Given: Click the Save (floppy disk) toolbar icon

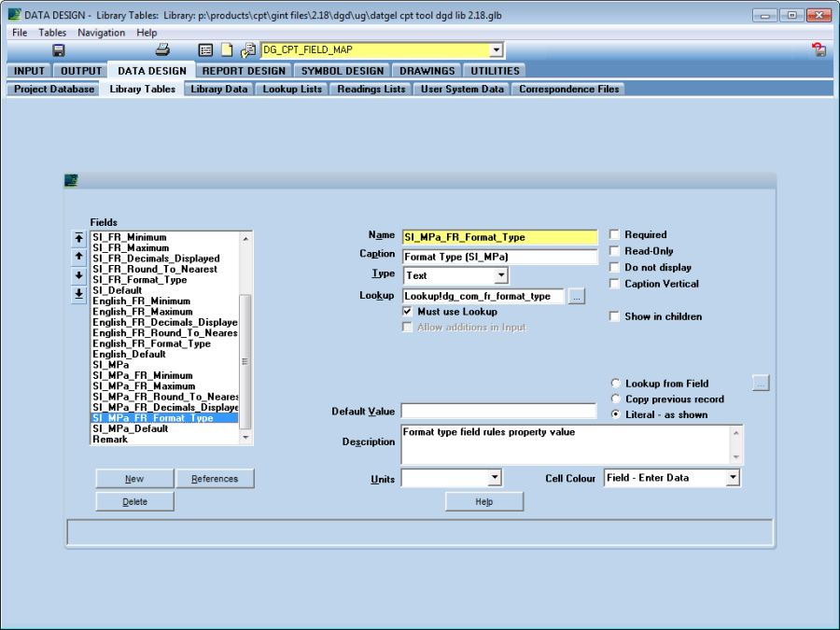Looking at the screenshot, I should pos(59,50).
